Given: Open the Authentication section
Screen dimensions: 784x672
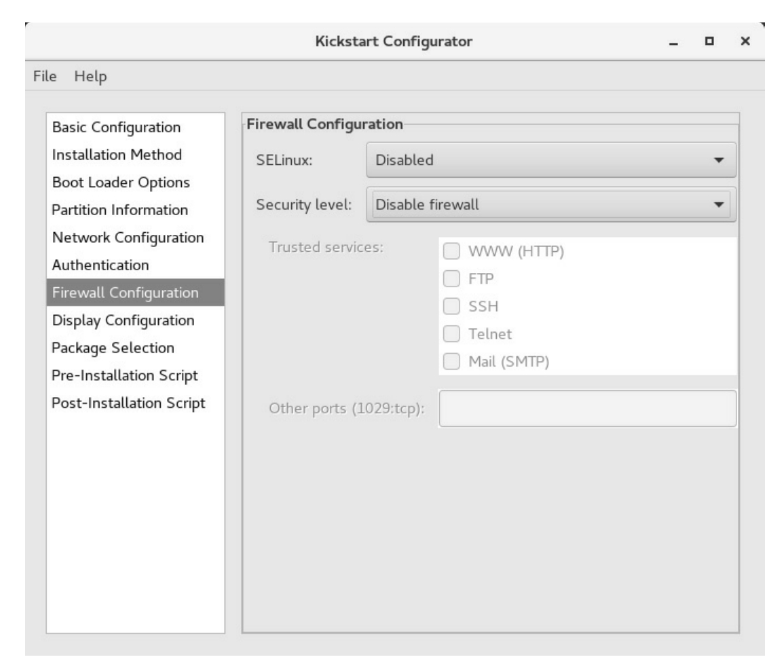Looking at the screenshot, I should [100, 265].
